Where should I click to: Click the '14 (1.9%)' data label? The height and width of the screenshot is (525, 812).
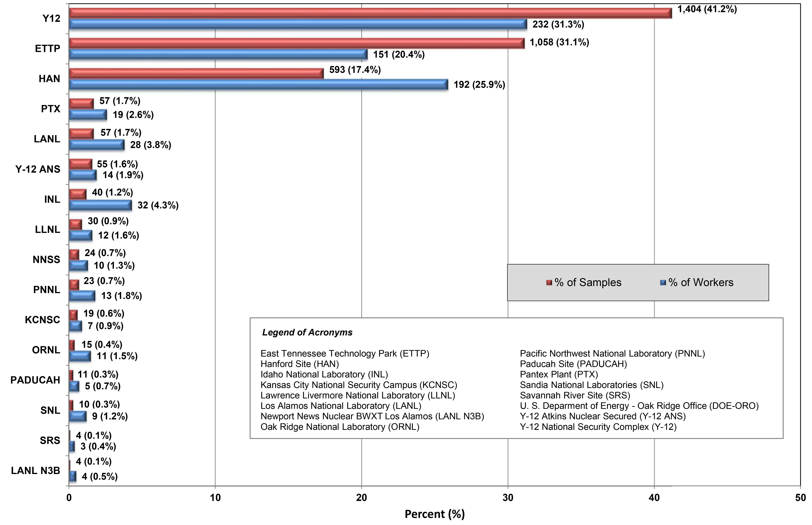pos(123,175)
